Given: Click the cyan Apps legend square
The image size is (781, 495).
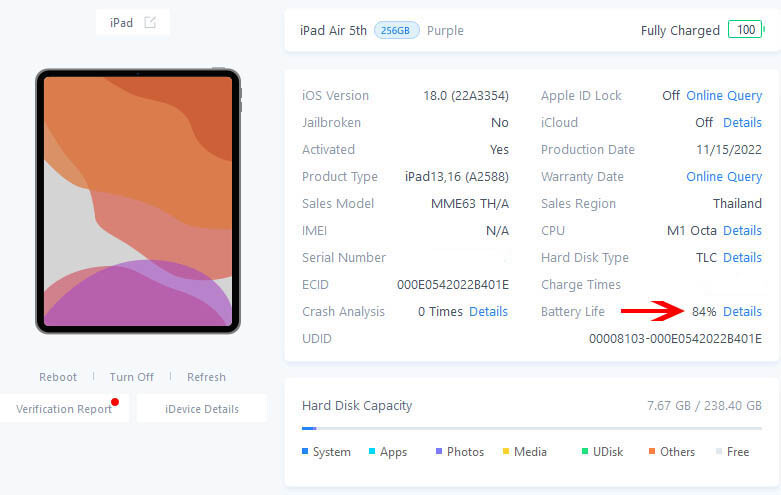Looking at the screenshot, I should point(372,452).
